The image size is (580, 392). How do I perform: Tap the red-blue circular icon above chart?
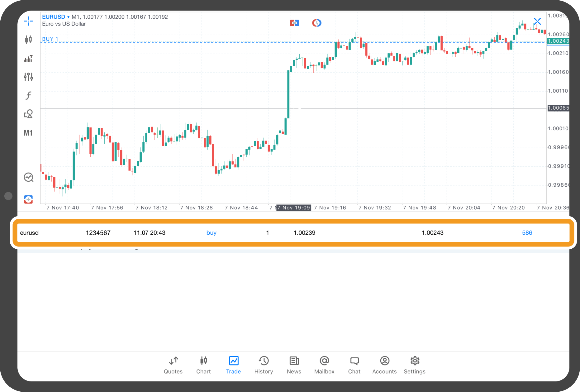click(316, 23)
